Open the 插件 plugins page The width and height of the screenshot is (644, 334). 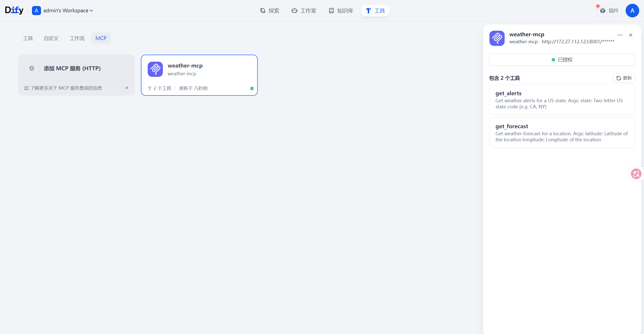point(609,11)
